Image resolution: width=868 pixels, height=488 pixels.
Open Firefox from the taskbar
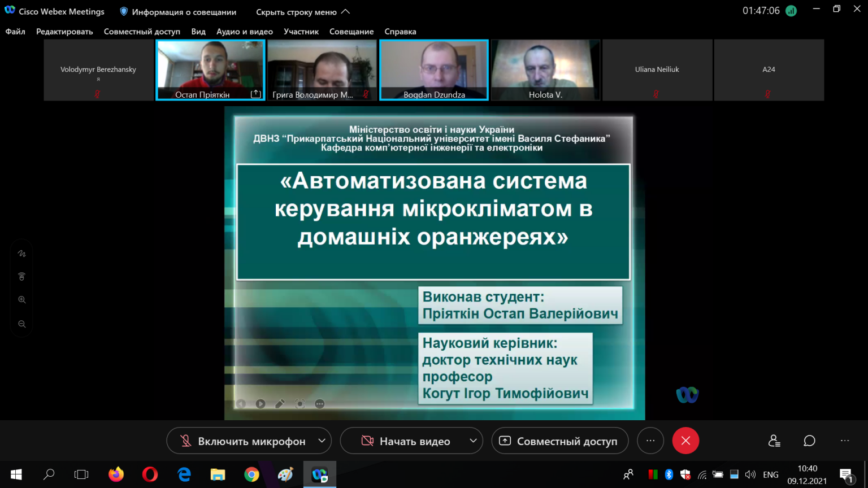click(116, 474)
